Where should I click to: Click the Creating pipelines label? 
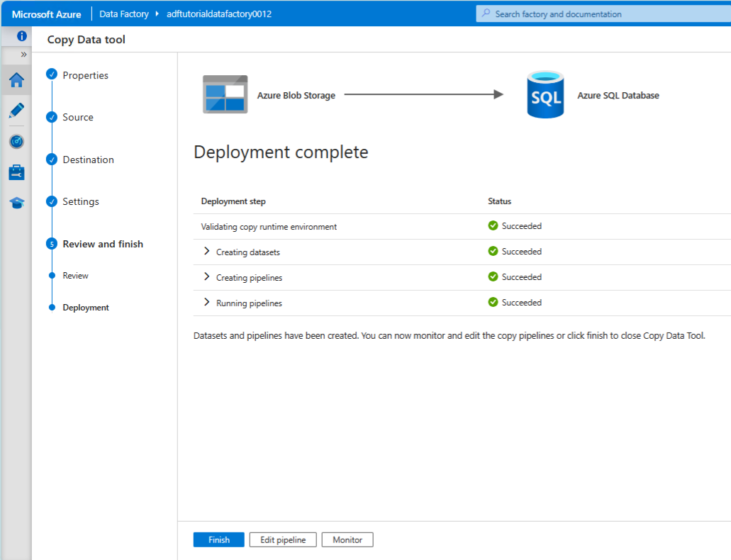pos(249,277)
